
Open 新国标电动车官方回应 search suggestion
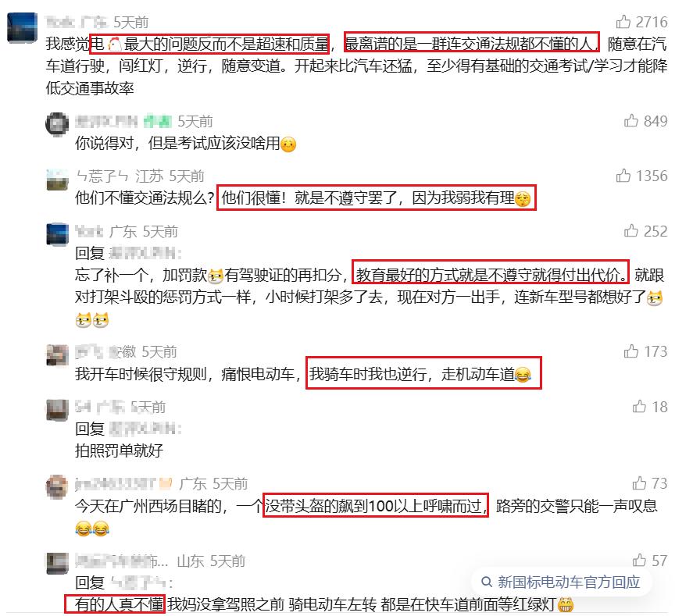563,582
